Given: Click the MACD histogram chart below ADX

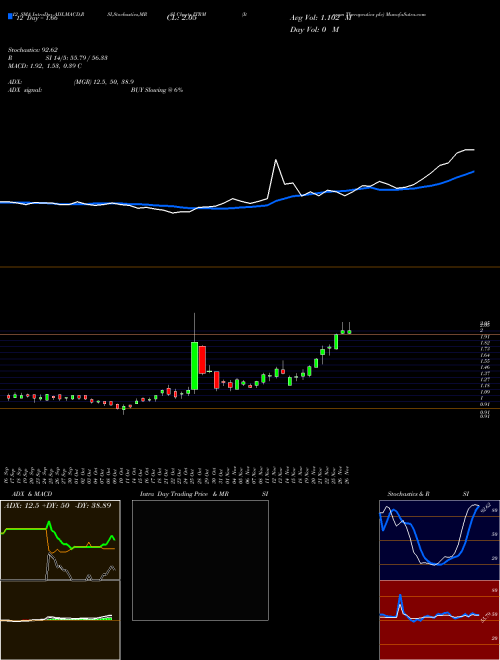Looking at the screenshot, I should click(60, 620).
